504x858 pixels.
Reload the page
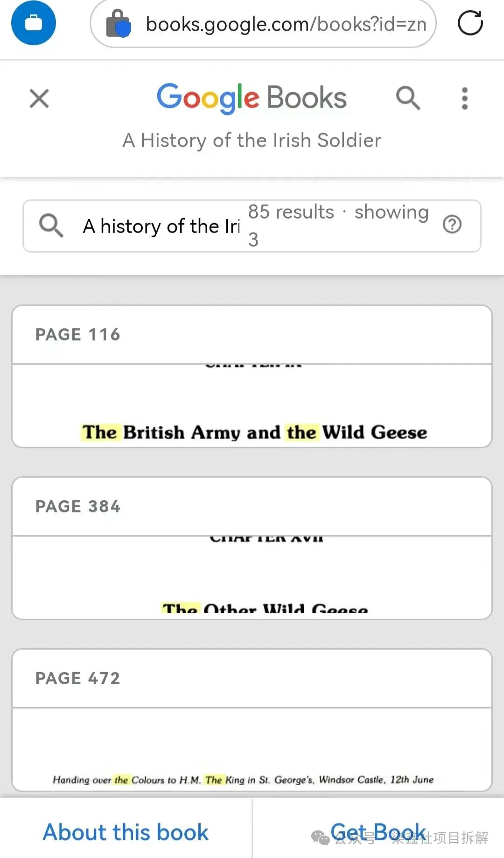point(470,23)
